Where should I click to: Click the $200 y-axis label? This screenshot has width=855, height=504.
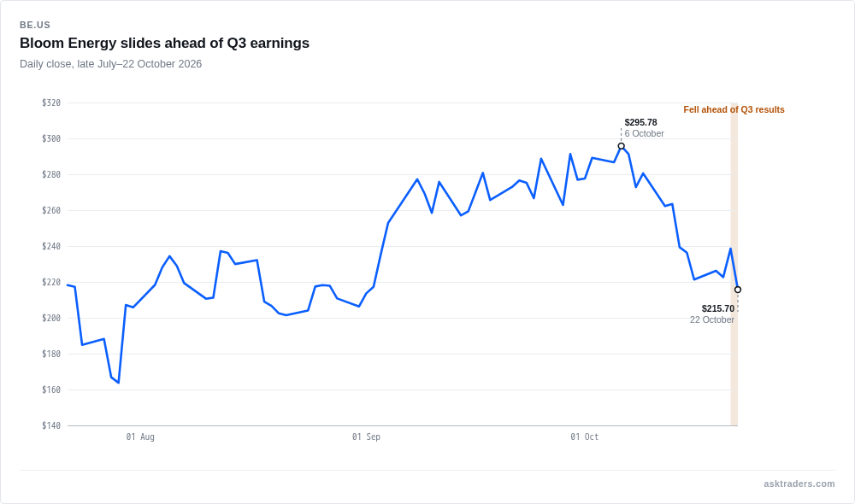coord(51,318)
